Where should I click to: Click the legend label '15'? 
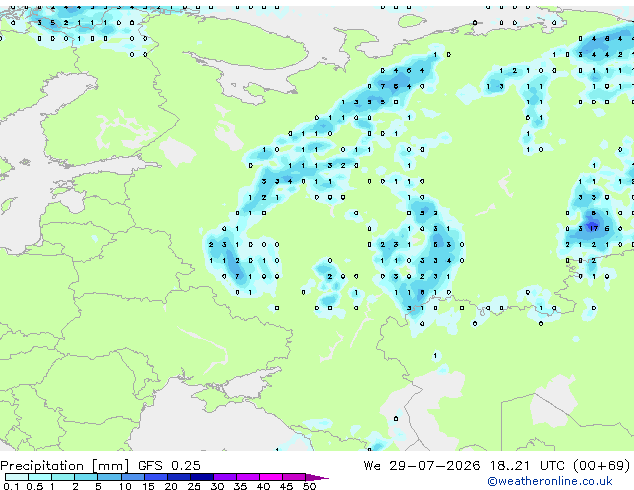pyautogui.click(x=148, y=486)
